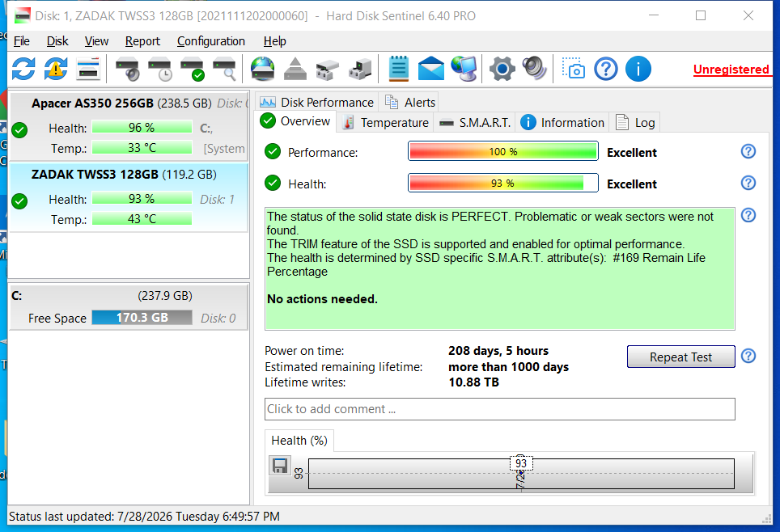Send the report by email envelope icon
The image size is (780, 532).
430,69
